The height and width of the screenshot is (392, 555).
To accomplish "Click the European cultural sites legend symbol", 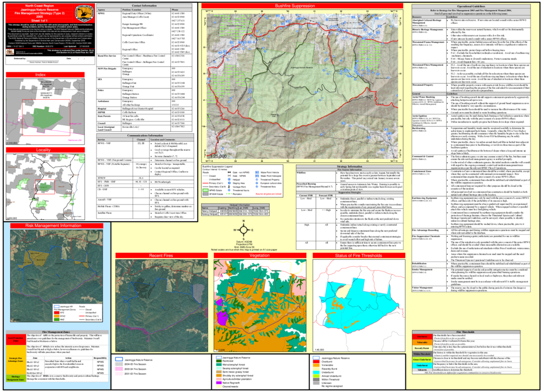I will click(x=256, y=183).
